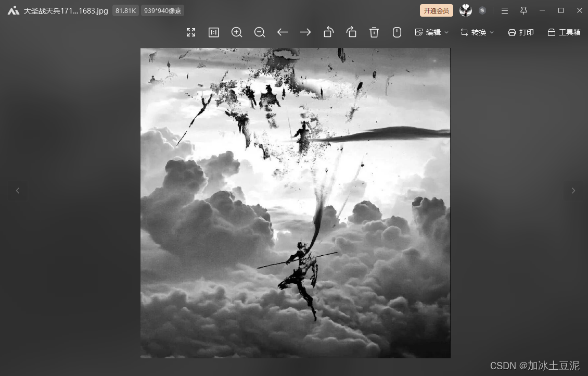The image size is (588, 376).
Task: Click the 939*940像素 dimensions label
Action: [x=162, y=10]
